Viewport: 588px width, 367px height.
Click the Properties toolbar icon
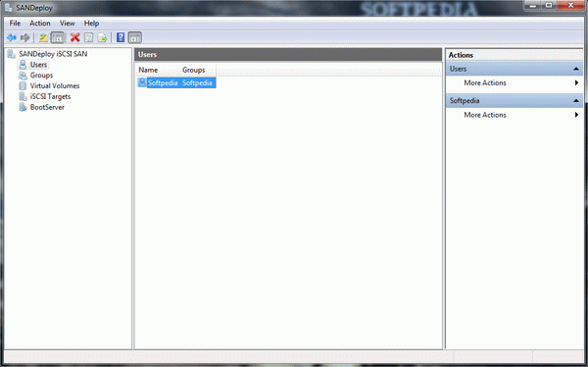[x=88, y=37]
